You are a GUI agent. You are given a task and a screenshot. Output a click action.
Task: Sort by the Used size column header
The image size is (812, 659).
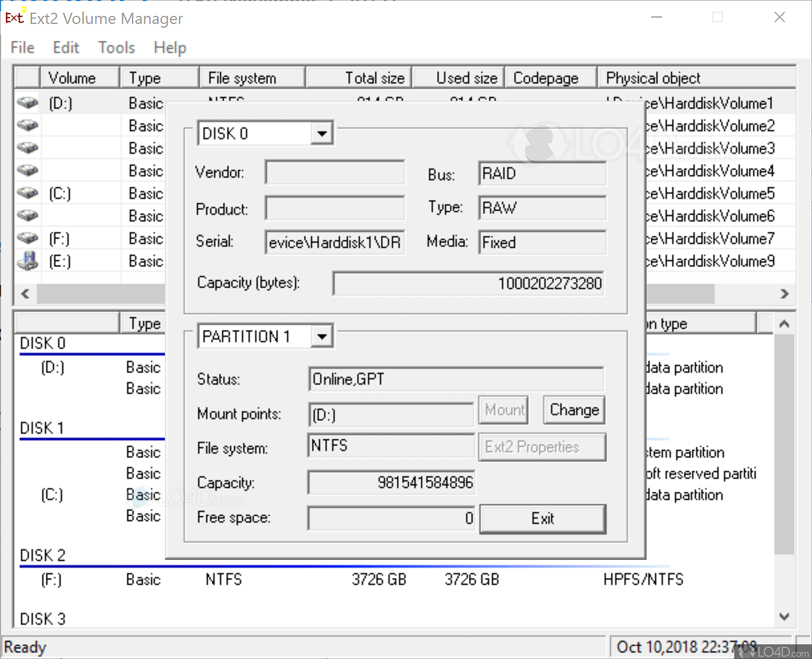[x=458, y=78]
